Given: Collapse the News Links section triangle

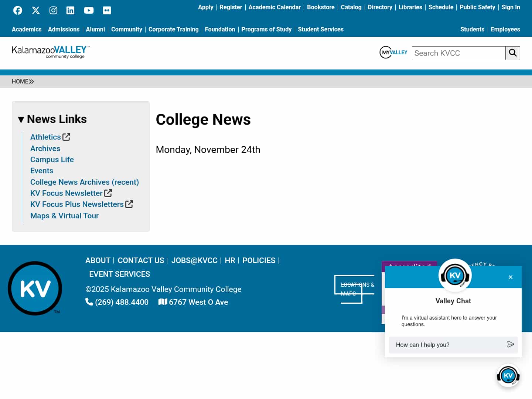Looking at the screenshot, I should pos(21,119).
